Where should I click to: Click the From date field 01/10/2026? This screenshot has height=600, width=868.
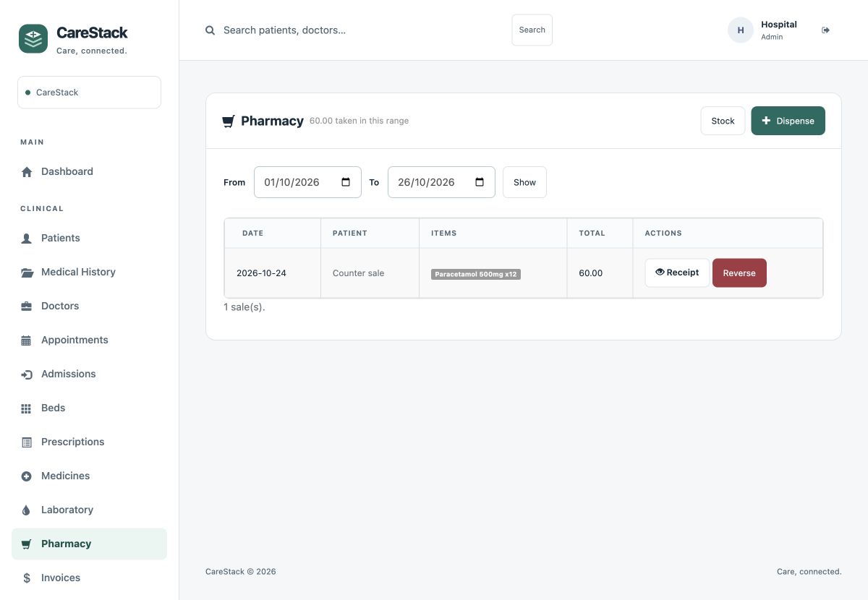click(x=307, y=182)
